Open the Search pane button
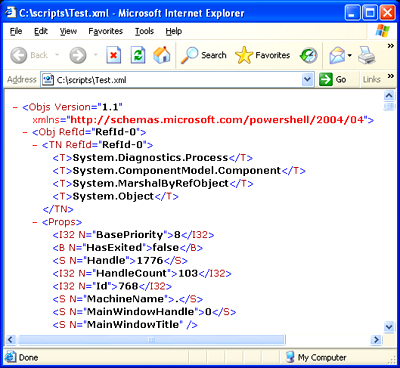This screenshot has width=400, height=368. click(x=203, y=55)
